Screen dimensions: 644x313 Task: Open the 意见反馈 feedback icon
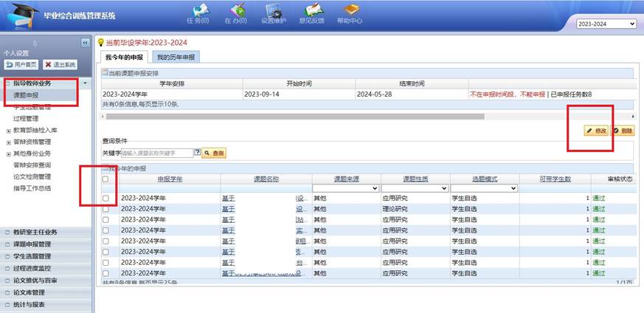tap(313, 13)
